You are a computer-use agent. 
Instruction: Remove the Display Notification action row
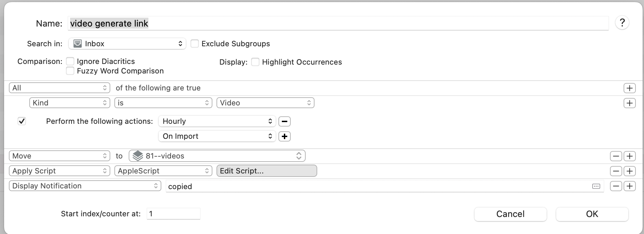(x=616, y=186)
